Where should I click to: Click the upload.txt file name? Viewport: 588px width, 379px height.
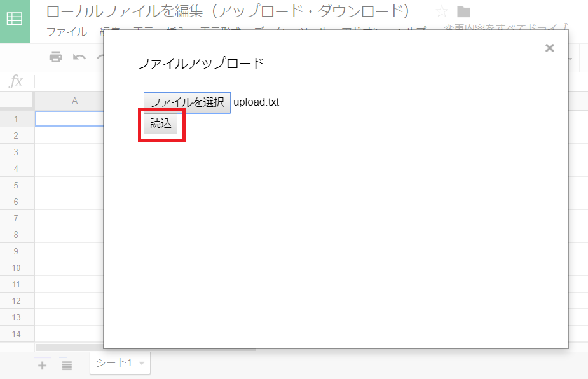tap(256, 102)
